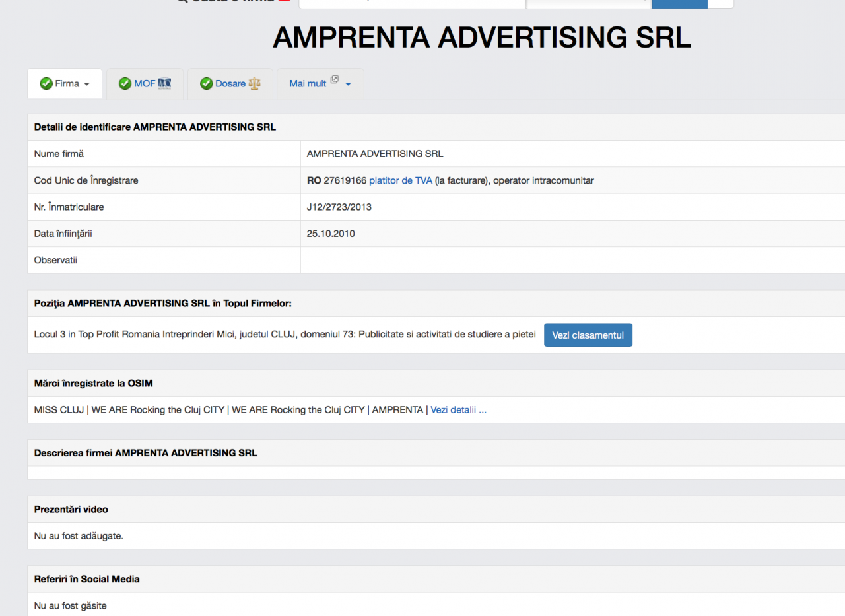Click the Vezi clasamentul button

point(588,335)
